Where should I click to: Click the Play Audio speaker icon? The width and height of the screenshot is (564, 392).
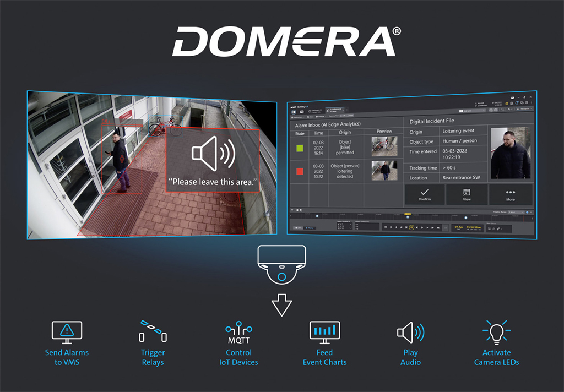tap(410, 333)
